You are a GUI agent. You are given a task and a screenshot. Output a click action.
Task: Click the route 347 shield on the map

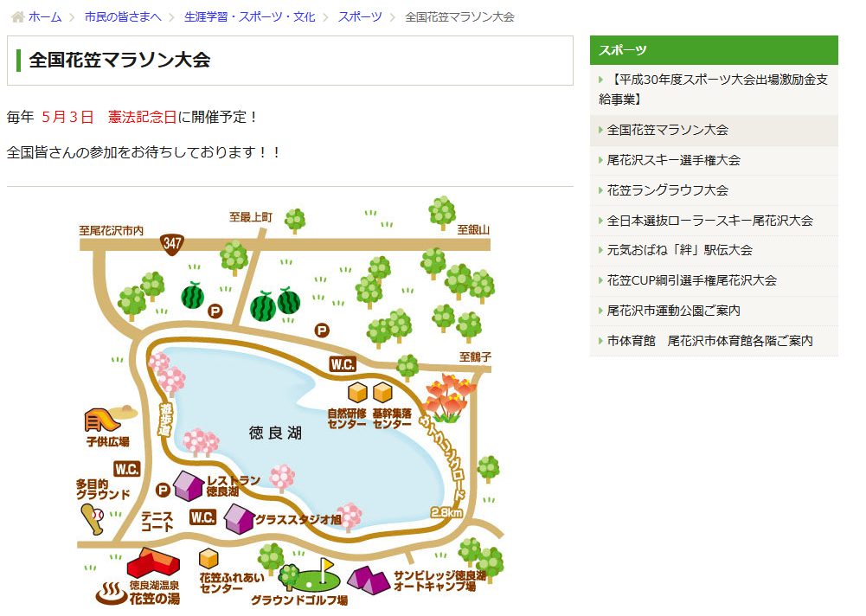click(172, 244)
